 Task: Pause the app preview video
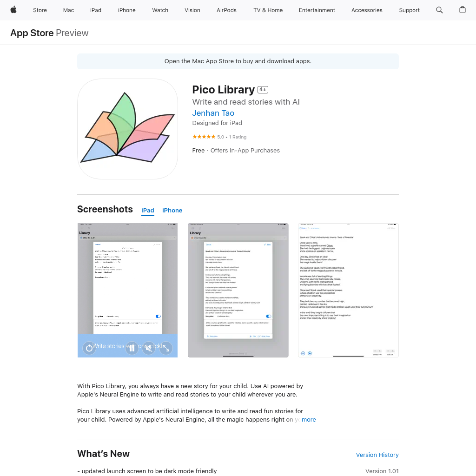point(132,347)
